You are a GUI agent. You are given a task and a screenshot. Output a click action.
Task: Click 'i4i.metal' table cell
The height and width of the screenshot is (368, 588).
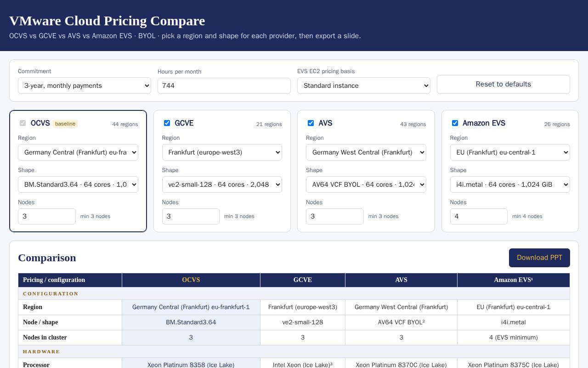(x=514, y=322)
